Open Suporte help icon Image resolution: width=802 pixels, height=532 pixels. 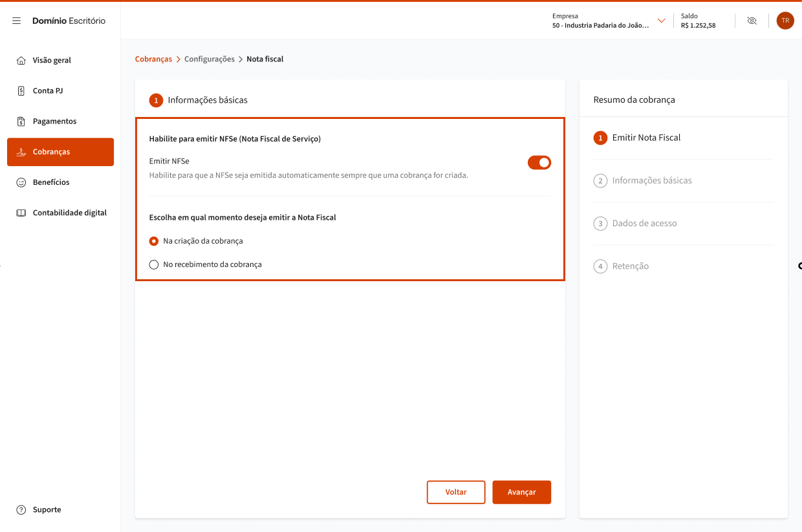(21, 509)
